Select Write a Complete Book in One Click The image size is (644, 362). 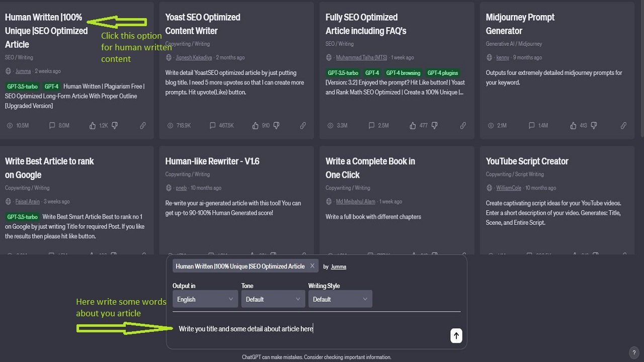(x=370, y=168)
